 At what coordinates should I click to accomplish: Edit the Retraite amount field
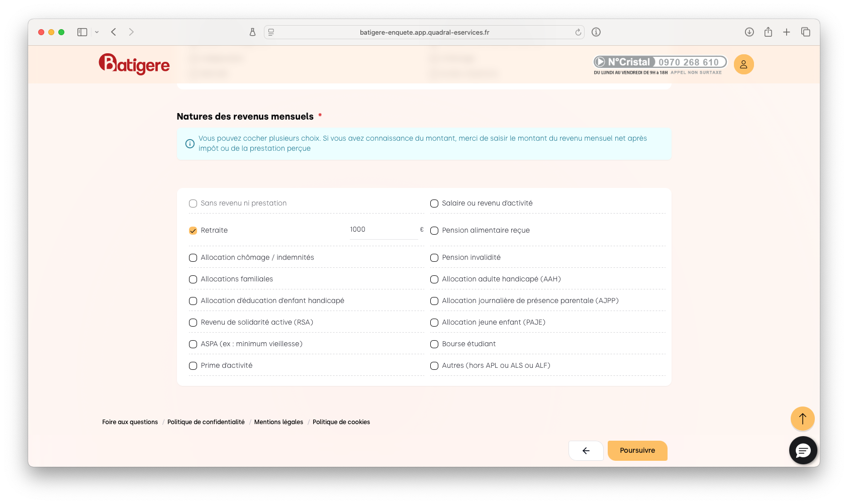pos(383,230)
